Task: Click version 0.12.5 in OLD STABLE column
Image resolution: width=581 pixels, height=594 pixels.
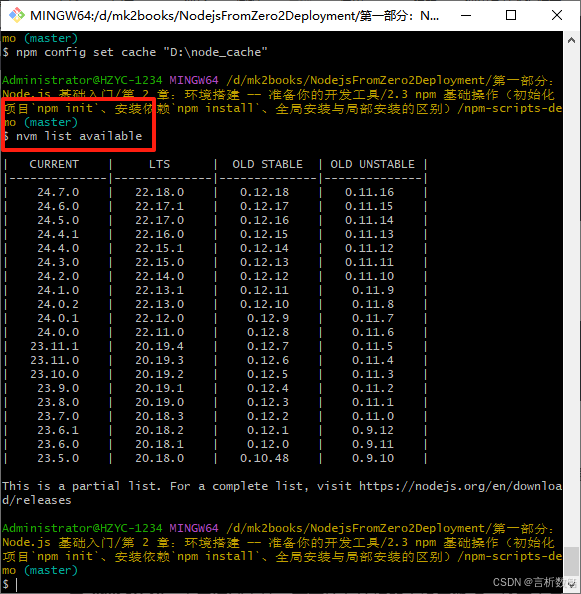Action: point(268,374)
